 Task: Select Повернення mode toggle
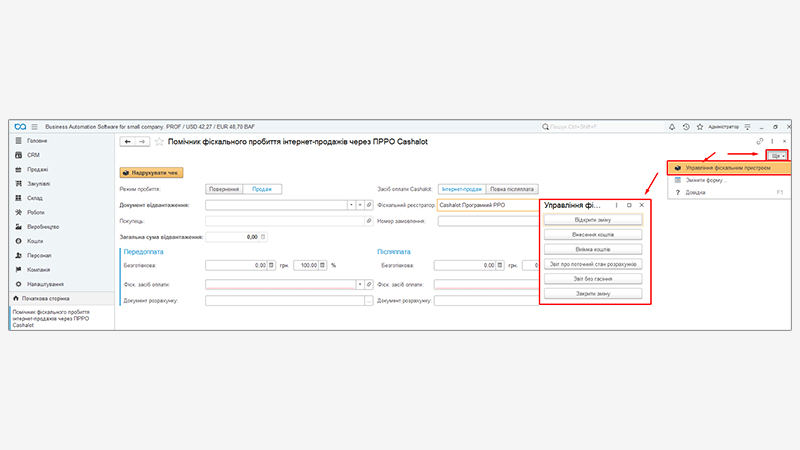tap(225, 188)
